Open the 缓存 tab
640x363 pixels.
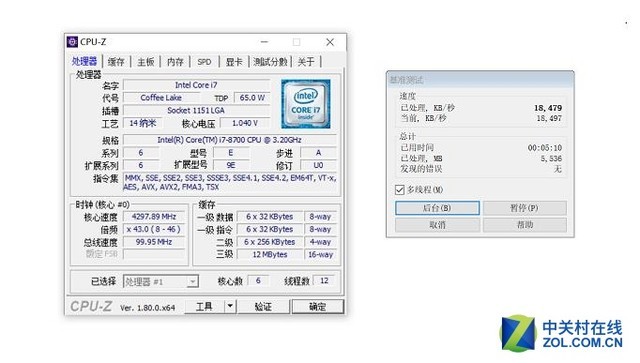tap(116, 62)
